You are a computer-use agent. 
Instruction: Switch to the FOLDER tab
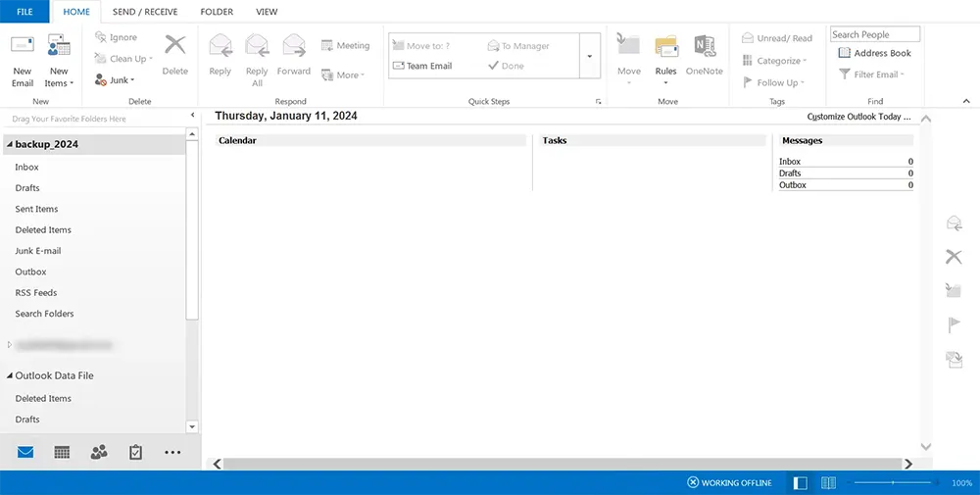(217, 11)
